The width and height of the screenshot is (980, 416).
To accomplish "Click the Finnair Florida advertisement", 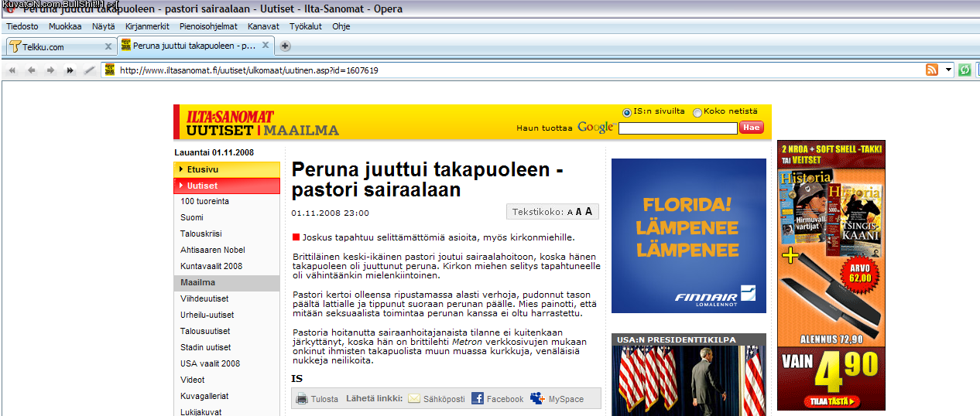I will click(x=689, y=236).
